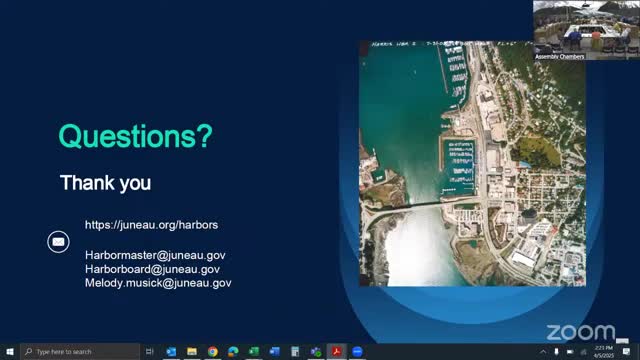640x360 pixels.
Task: Open the Zoom app taskbar icon
Action: [x=357, y=351]
